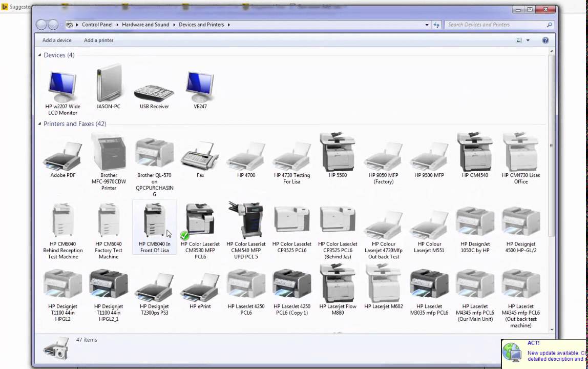The width and height of the screenshot is (588, 369).
Task: Select the HP Color LaserJet CP3525 PCL6 printer
Action: click(292, 229)
